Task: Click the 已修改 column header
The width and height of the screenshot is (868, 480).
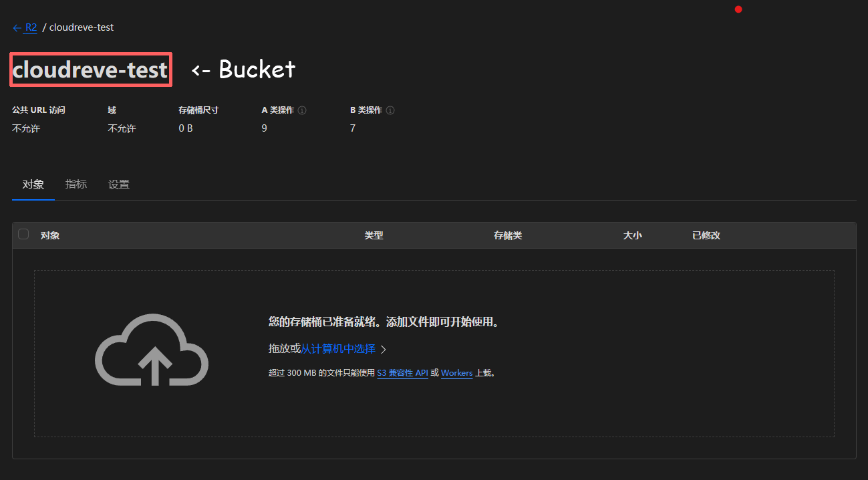Action: coord(706,235)
